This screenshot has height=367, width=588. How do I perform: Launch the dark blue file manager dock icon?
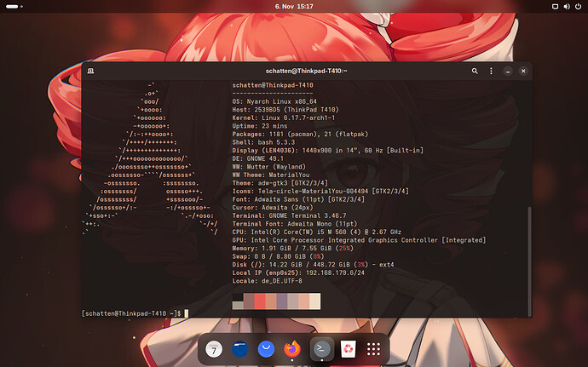point(239,348)
